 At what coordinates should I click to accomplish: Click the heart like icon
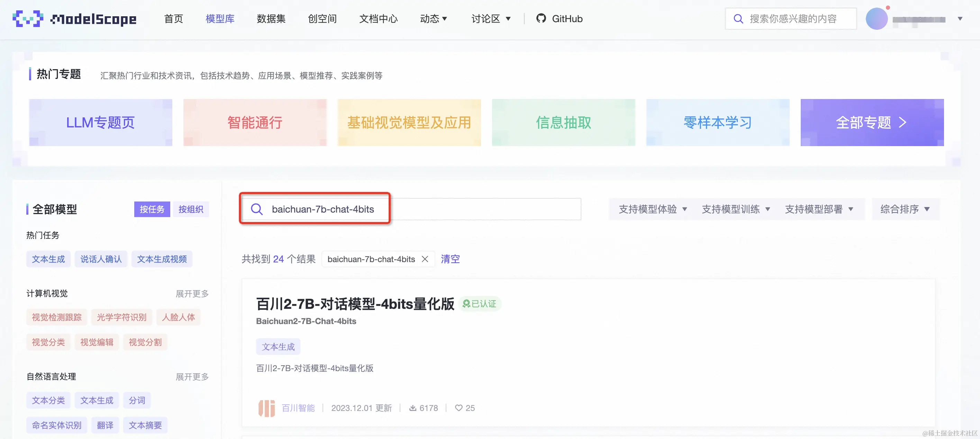coord(459,408)
